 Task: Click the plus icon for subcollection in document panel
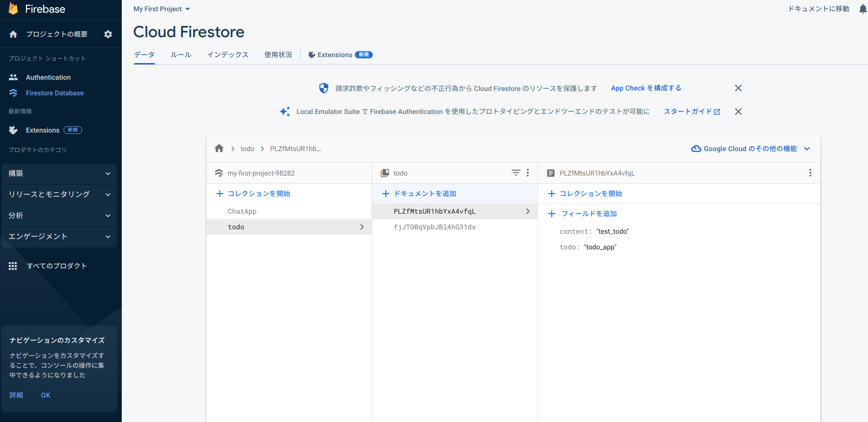[552, 194]
